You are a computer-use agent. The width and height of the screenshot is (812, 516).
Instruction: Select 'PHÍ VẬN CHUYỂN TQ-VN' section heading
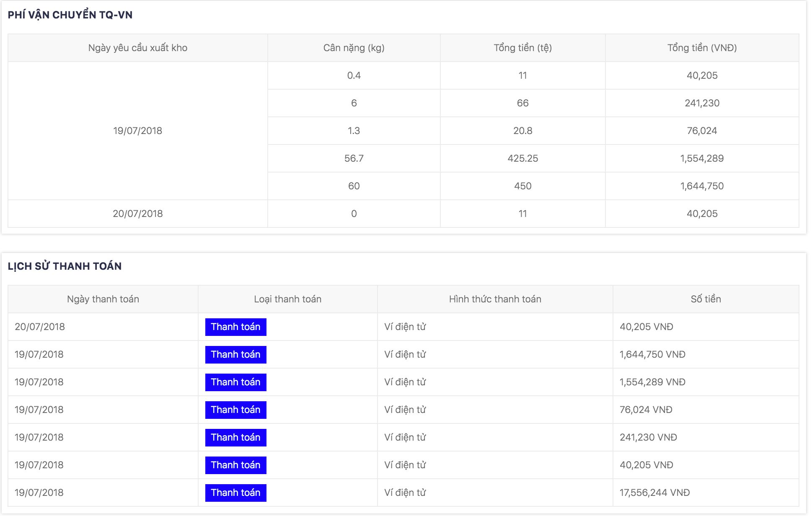click(70, 15)
